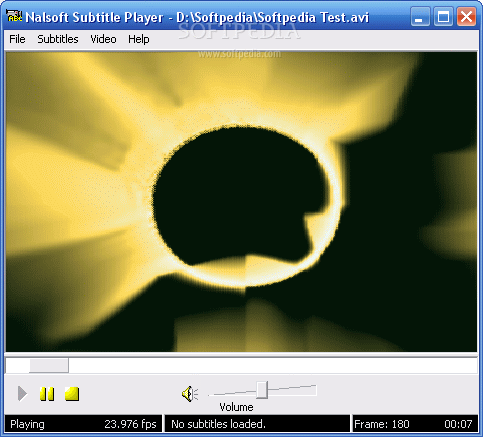Open the File menu
Screen dimensions: 483x437
[17, 39]
